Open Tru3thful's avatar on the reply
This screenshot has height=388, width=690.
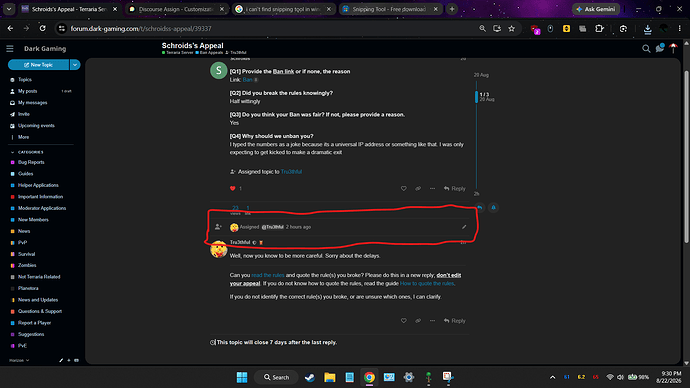[219, 249]
